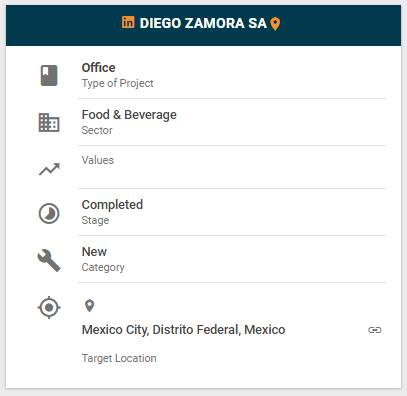Click the New category value

tap(94, 252)
